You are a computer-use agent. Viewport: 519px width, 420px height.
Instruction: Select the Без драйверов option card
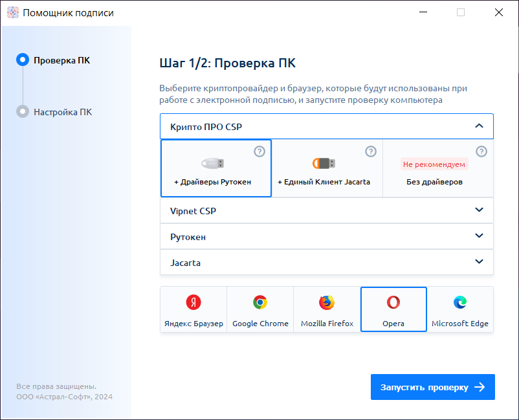click(x=438, y=169)
